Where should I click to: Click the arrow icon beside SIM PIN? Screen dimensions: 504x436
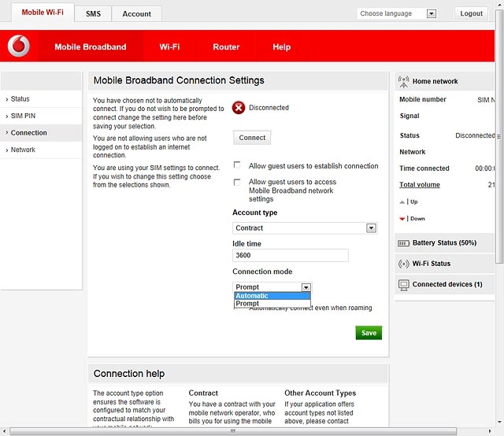7,116
